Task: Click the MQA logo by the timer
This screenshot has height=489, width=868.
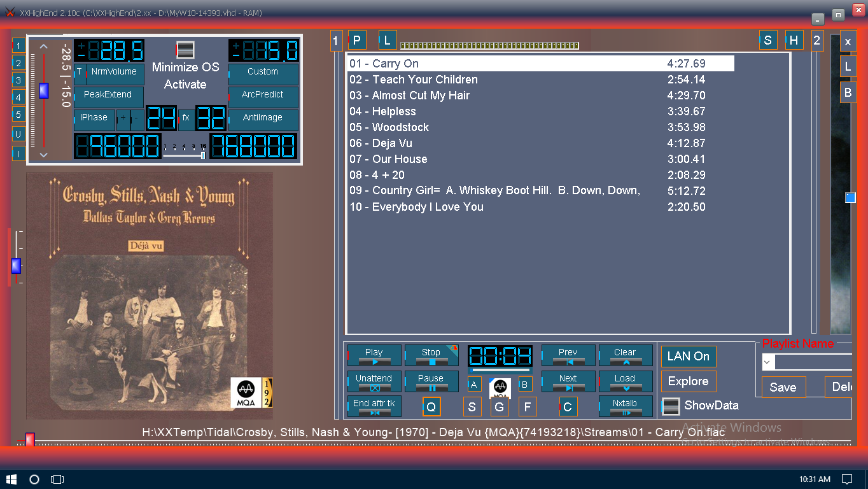Action: 500,387
